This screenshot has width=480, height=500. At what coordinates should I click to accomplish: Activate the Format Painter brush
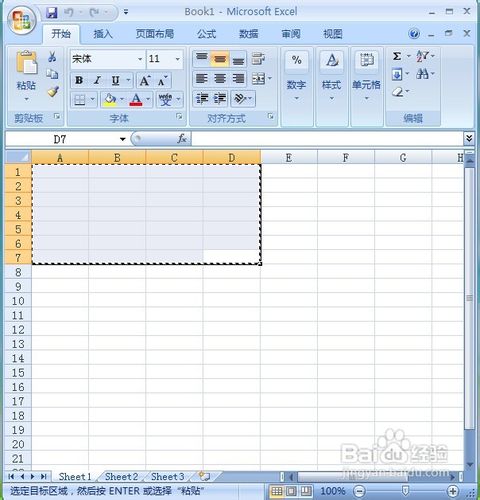53,91
